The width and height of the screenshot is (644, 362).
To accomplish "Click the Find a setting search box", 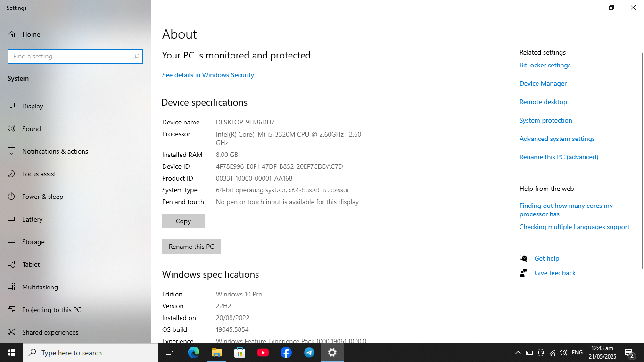I will pos(75,56).
